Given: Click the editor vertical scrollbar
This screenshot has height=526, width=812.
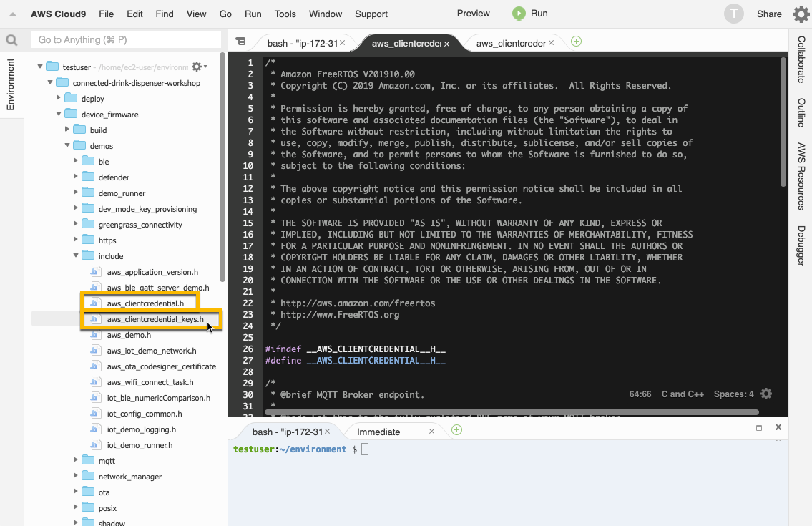Looking at the screenshot, I should click(x=783, y=122).
